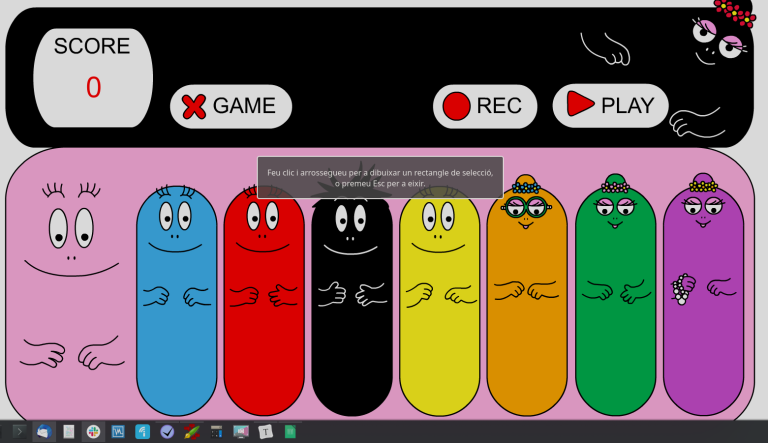This screenshot has height=443, width=768.
Task: Play back the melody with PLAY
Action: [610, 105]
